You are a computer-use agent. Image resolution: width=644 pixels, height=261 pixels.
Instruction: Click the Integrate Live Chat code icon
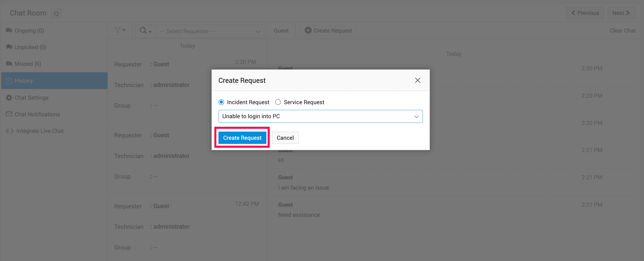[10, 131]
